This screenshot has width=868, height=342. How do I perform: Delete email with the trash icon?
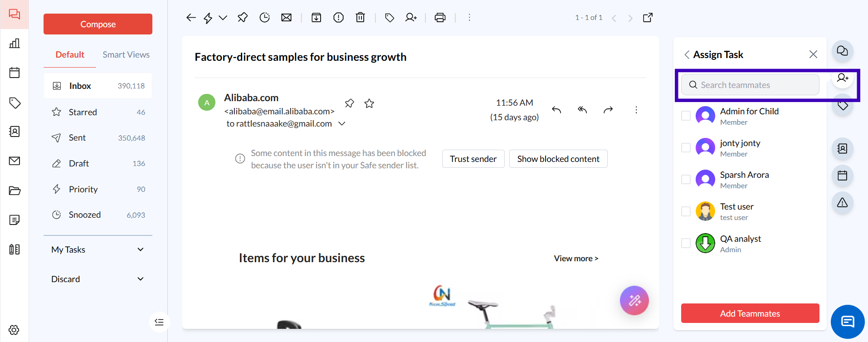(x=360, y=18)
